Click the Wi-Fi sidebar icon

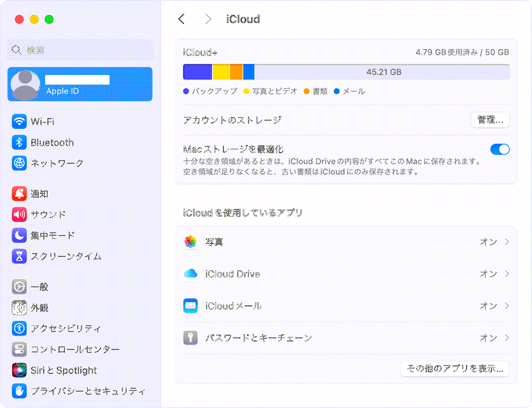19,121
